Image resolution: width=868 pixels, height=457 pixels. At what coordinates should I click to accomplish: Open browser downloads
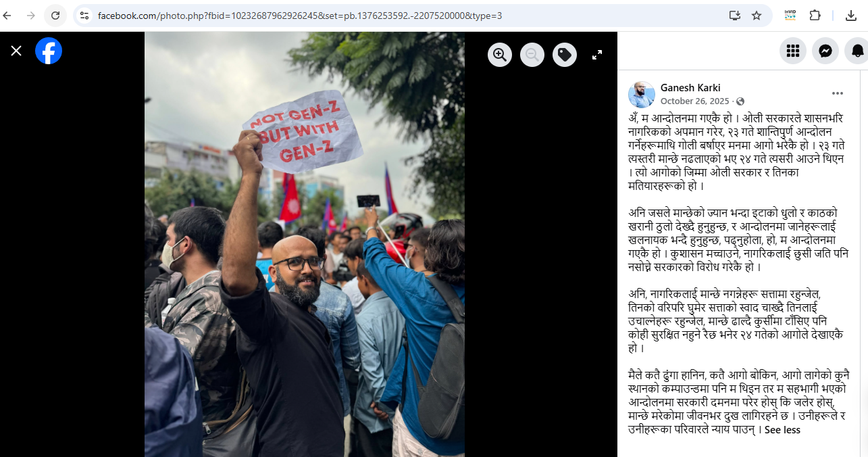[851, 15]
